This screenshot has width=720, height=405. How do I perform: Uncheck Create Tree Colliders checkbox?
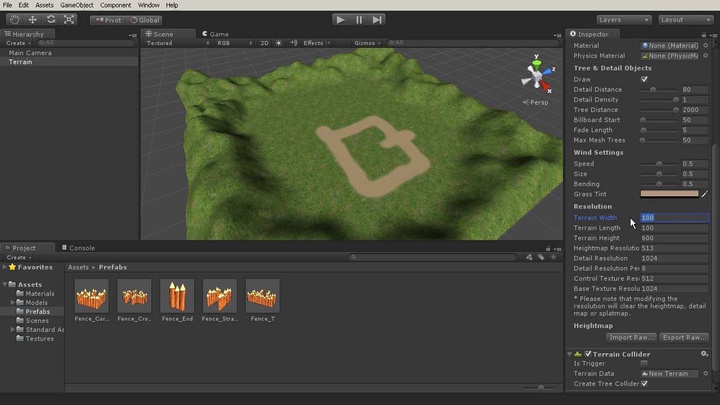pos(644,383)
